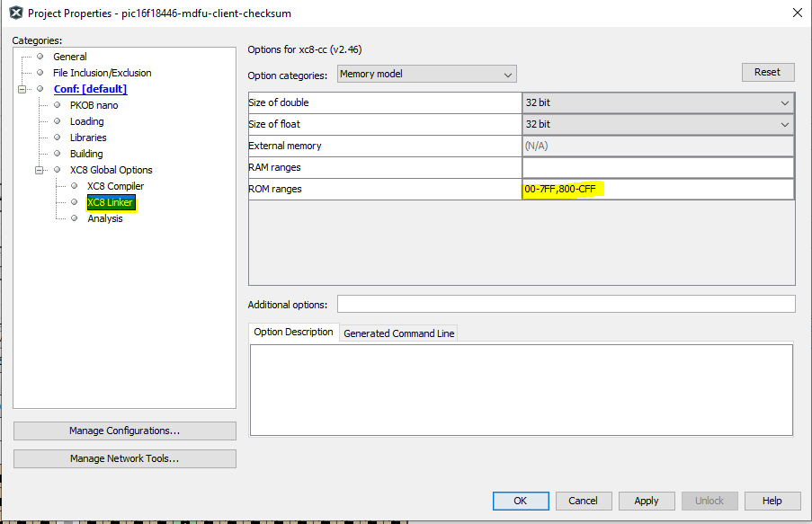
Task: Close the Project Properties dialog
Action: (798, 13)
